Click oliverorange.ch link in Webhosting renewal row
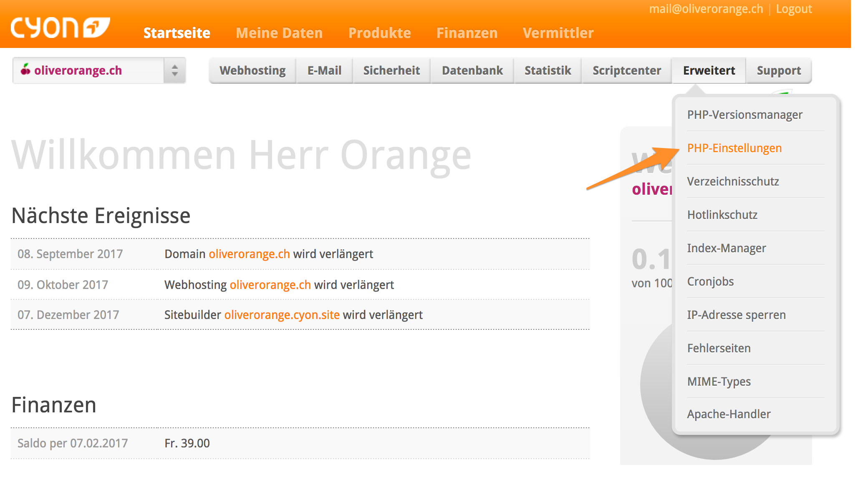The width and height of the screenshot is (868, 482). click(270, 285)
